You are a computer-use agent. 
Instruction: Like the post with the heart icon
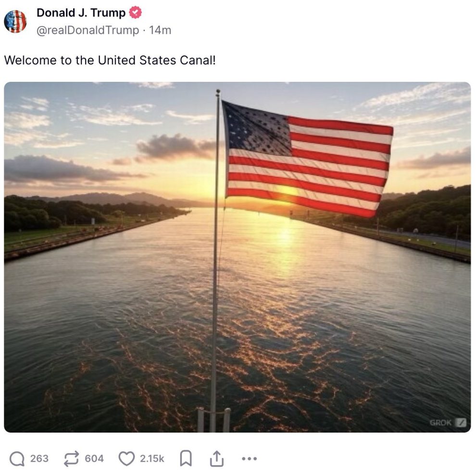point(126,458)
